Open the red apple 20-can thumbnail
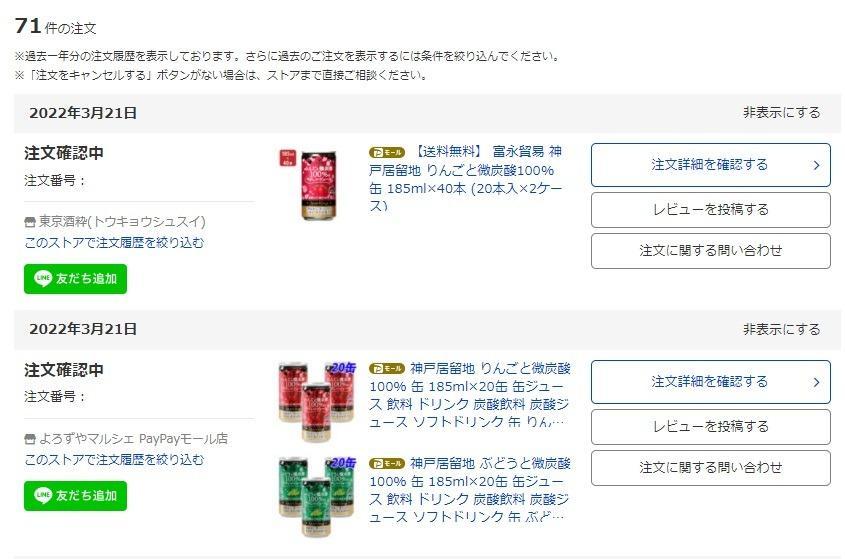This screenshot has width=845, height=559. [x=317, y=402]
